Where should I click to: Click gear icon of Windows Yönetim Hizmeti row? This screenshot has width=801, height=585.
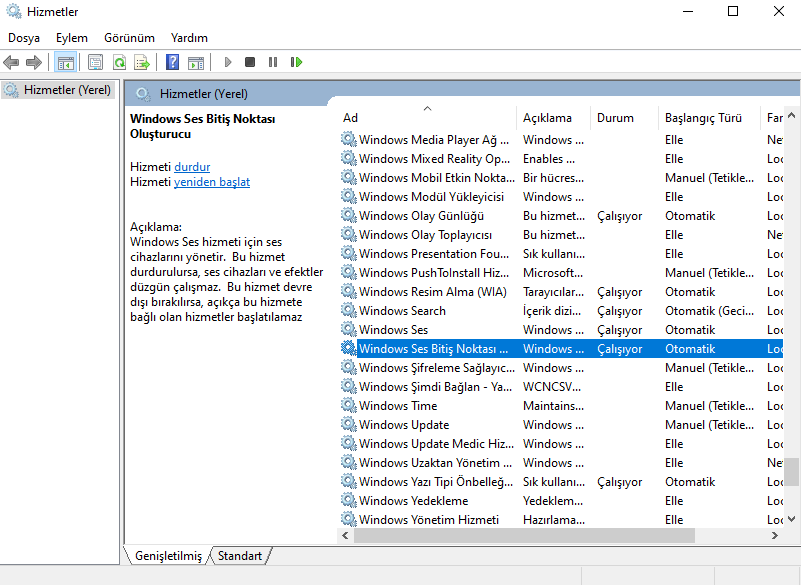pyautogui.click(x=349, y=520)
